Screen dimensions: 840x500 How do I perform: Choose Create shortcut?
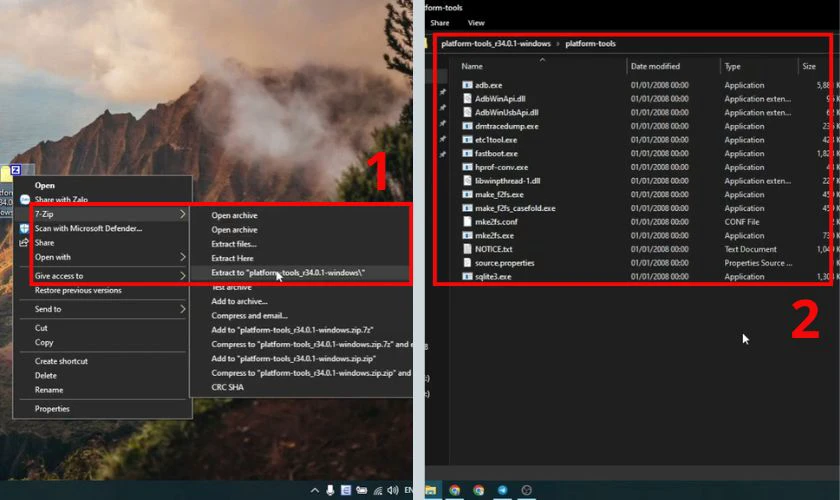click(61, 361)
